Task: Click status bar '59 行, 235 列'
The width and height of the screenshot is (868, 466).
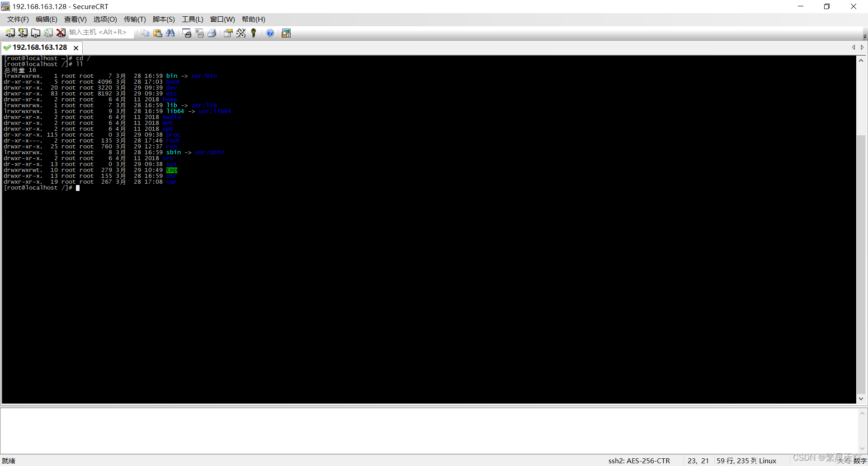Action: coord(736,461)
